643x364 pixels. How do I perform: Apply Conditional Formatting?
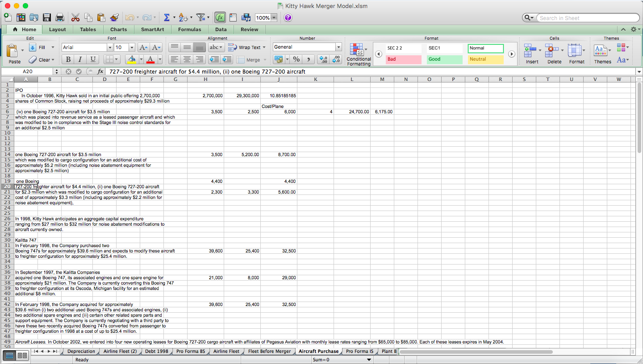[359, 54]
